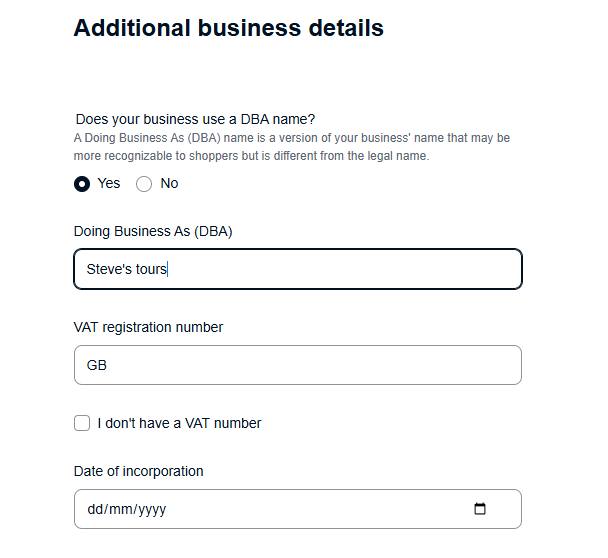608x558 pixels.
Task: Click the 'Yes' text label
Action: (108, 183)
